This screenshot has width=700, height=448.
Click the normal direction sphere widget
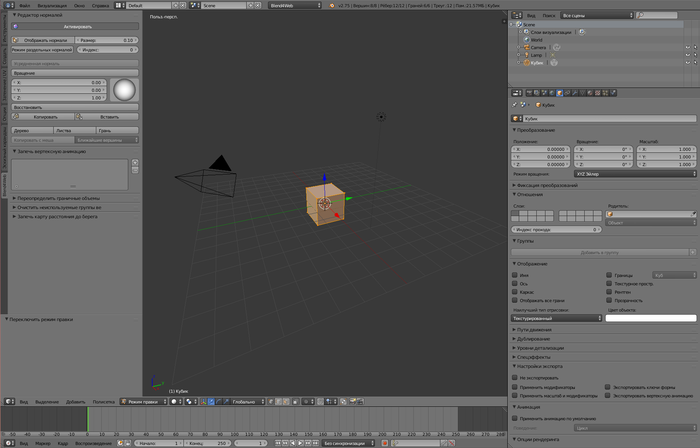[124, 90]
